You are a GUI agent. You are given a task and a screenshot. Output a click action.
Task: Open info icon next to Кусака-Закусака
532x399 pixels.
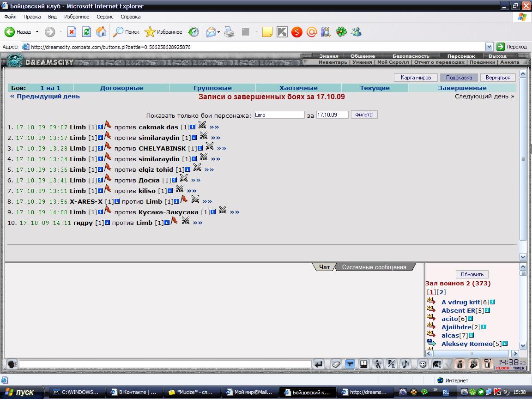point(213,212)
